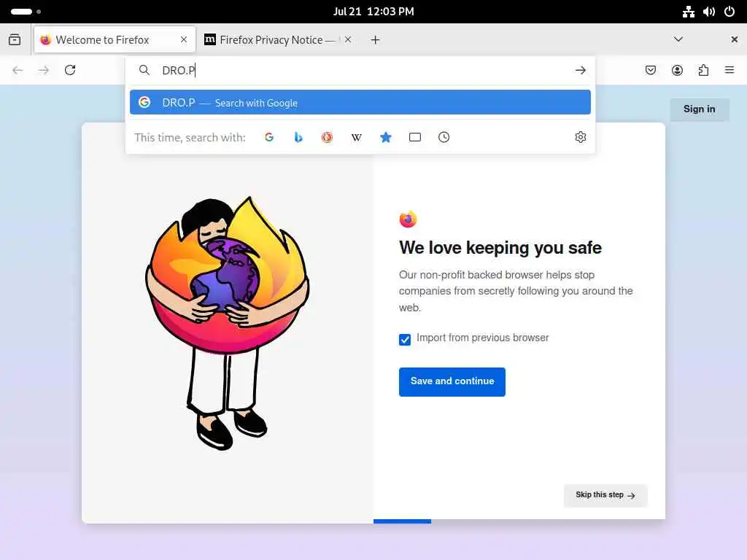Screen dimensions: 747x560
Task: Open the application hamburger menu
Action: point(729,71)
